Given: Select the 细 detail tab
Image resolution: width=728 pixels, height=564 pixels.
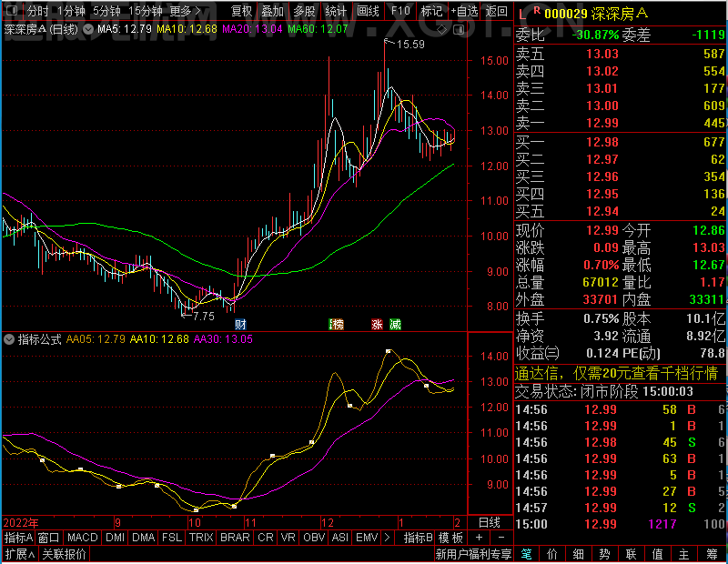Looking at the screenshot, I should pos(578,554).
